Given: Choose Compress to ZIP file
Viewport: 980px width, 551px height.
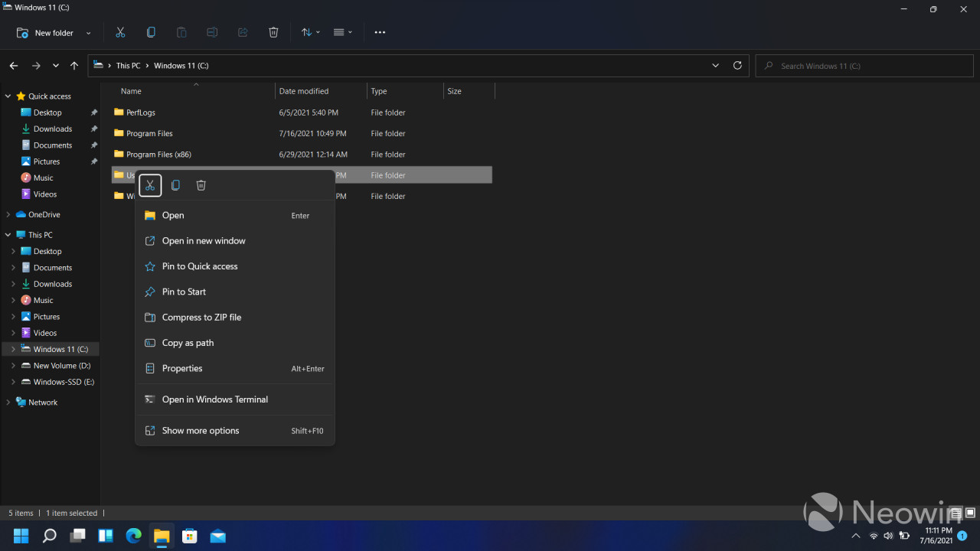Looking at the screenshot, I should [201, 318].
